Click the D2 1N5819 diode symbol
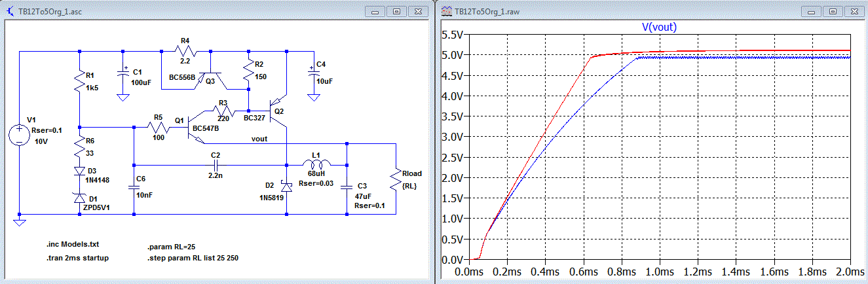The width and height of the screenshot is (868, 284). [286, 187]
